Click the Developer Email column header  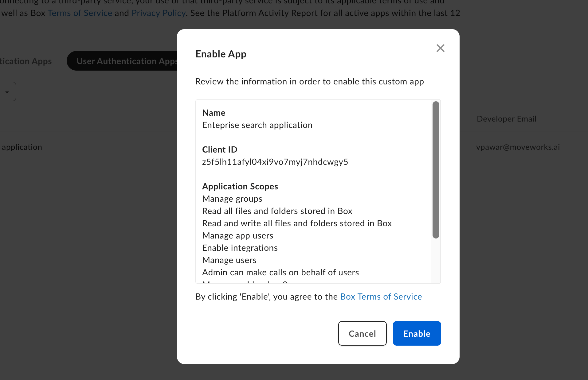coord(506,119)
